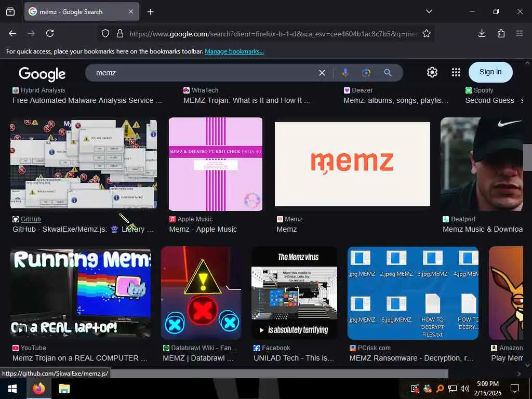Click the taskbar clock showing 5:09 PM

click(x=487, y=389)
